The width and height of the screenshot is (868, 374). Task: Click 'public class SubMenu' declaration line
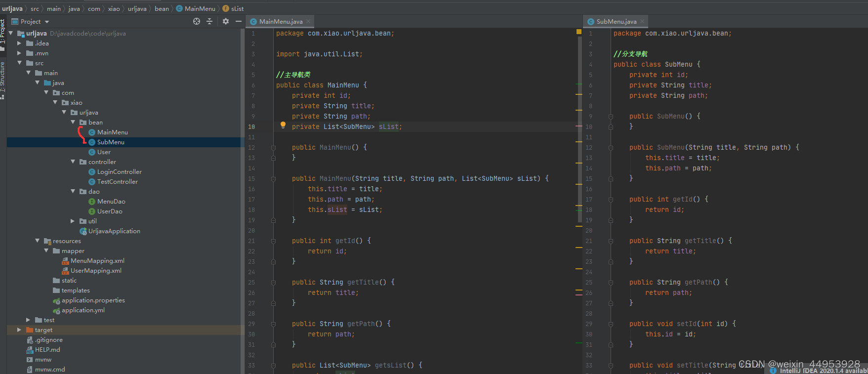click(657, 64)
